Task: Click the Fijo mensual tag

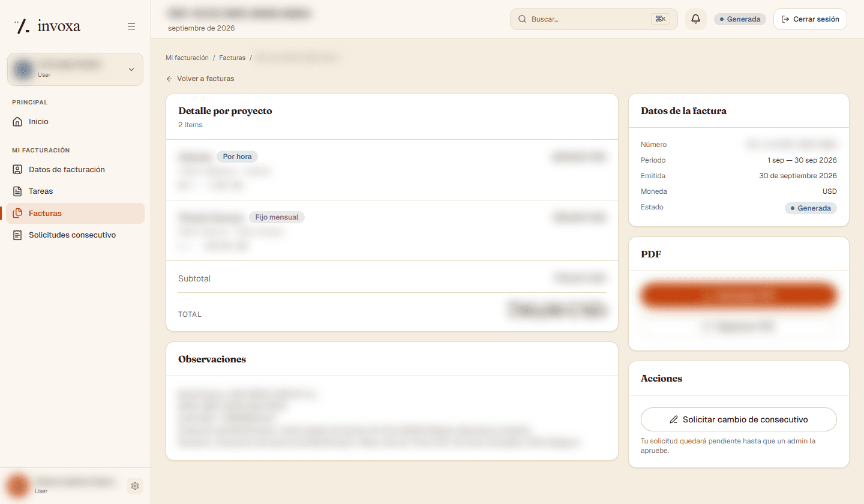Action: click(x=277, y=217)
